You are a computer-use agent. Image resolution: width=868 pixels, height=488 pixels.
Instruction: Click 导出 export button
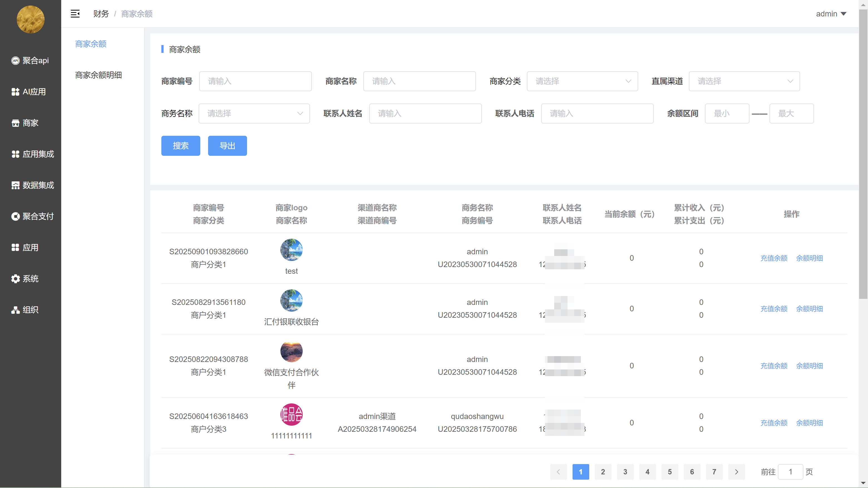pos(227,146)
